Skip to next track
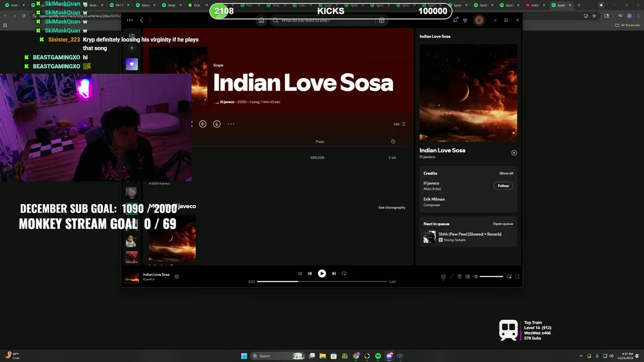644x362 pixels. click(334, 274)
